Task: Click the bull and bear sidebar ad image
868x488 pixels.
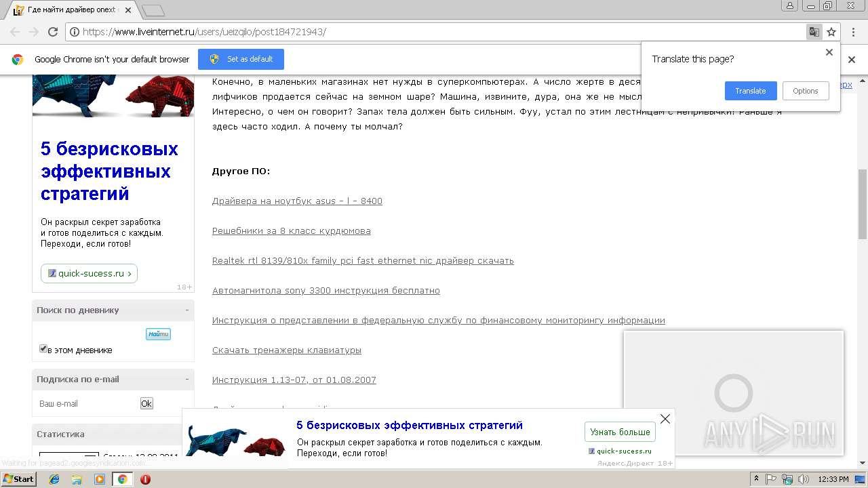Action: point(113,96)
